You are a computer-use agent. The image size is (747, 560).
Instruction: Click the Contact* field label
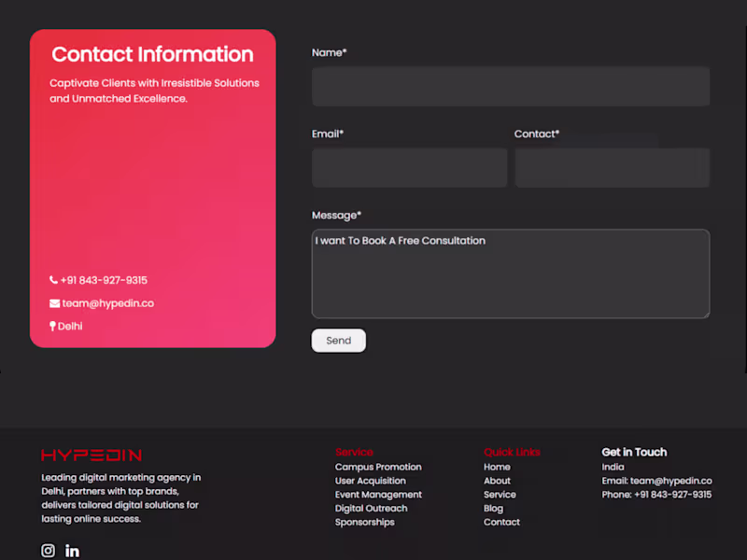(537, 134)
